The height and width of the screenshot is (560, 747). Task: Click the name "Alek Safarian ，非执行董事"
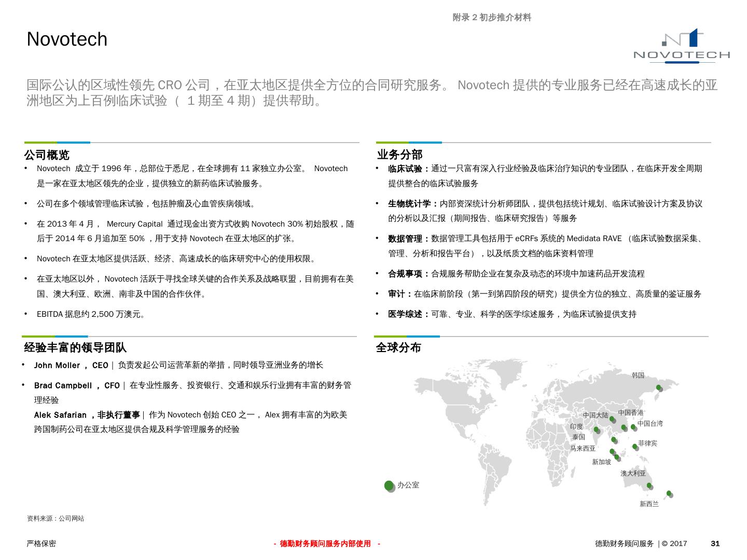87,415
